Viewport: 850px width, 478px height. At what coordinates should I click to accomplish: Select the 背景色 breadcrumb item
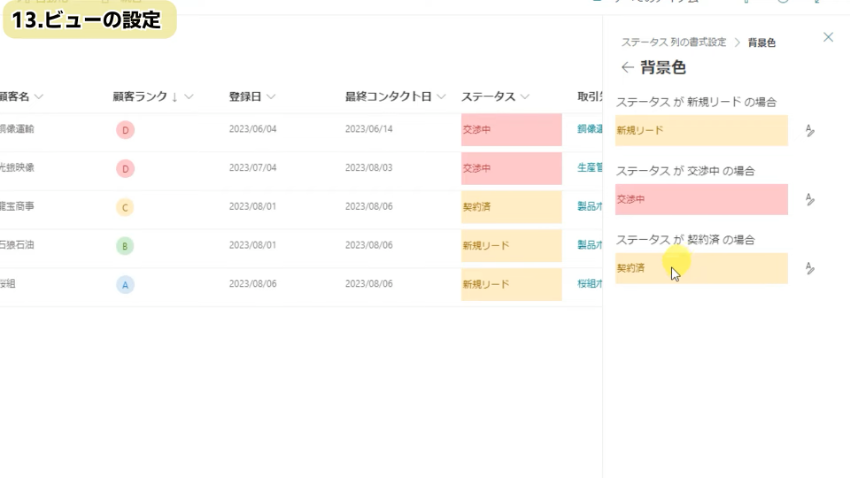pyautogui.click(x=762, y=42)
